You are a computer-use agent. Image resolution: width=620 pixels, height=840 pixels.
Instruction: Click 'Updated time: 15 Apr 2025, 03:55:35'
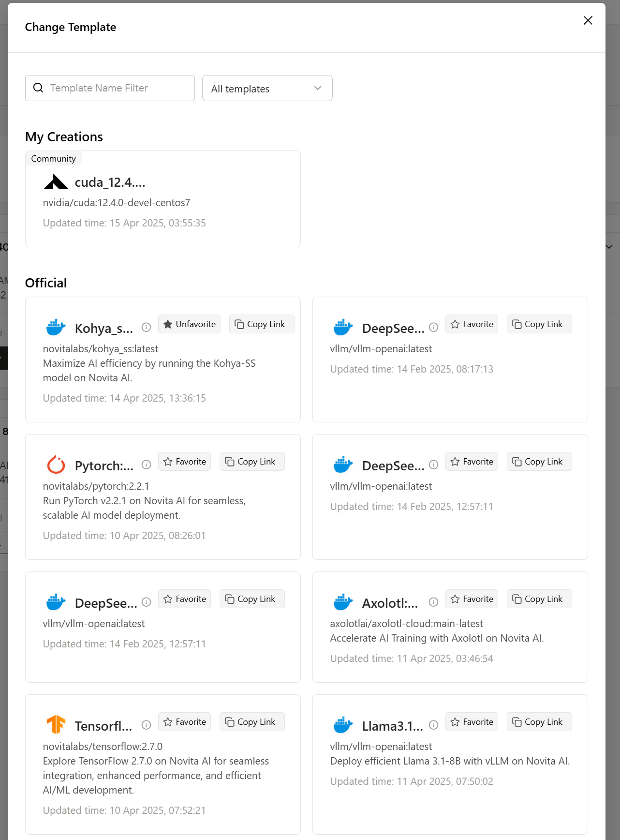click(124, 223)
